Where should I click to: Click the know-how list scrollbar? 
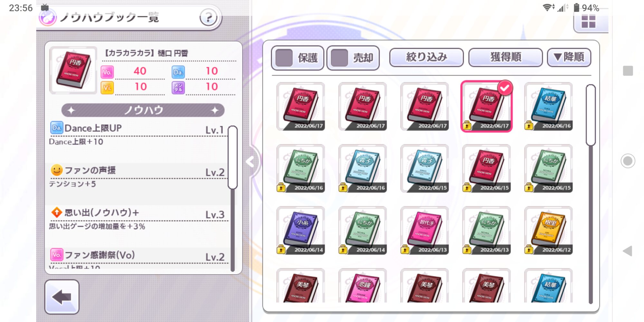[232, 157]
